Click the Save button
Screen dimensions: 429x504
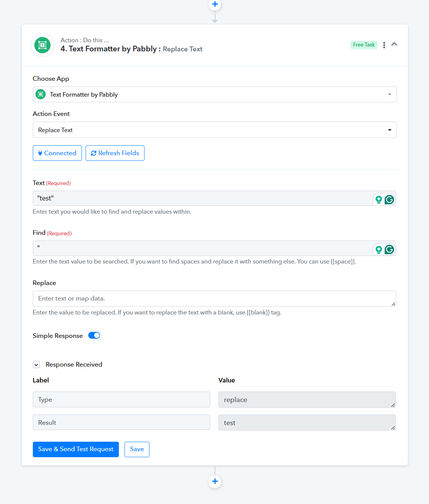point(137,449)
